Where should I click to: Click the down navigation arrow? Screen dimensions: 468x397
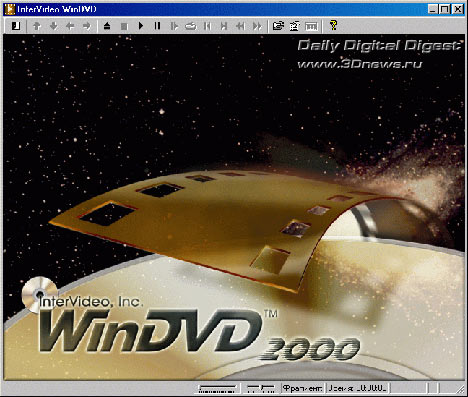click(53, 26)
